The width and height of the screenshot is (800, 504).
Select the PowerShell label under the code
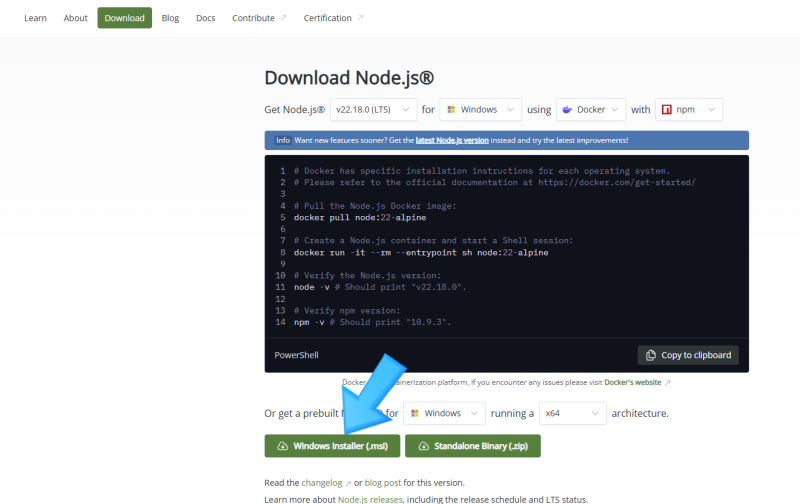296,355
